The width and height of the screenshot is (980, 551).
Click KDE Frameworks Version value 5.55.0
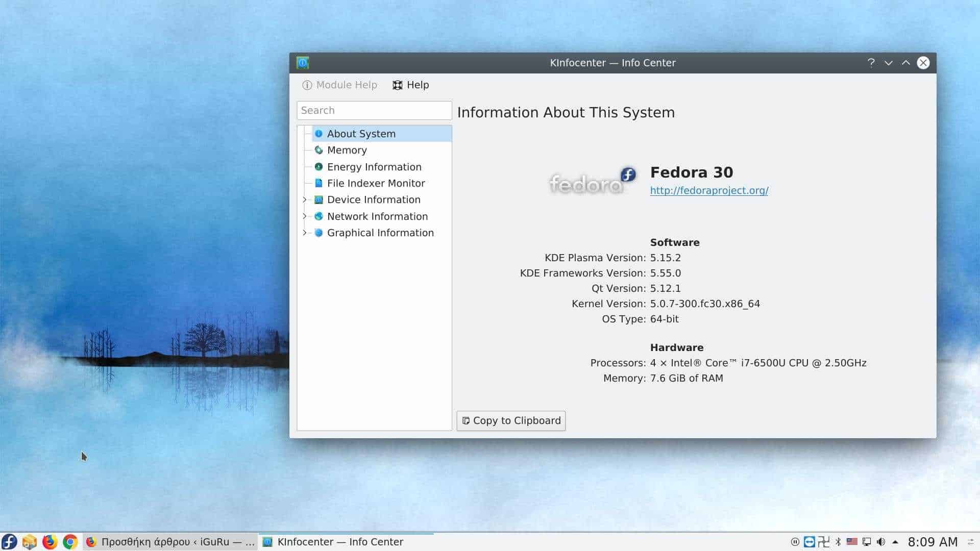tap(665, 273)
